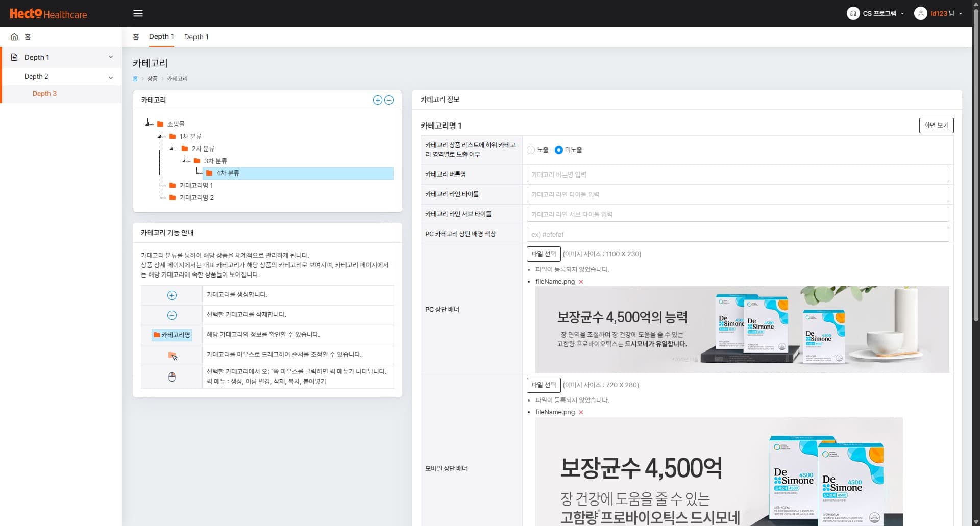980x526 pixels.
Task: Select the 홈 tab
Action: 136,37
